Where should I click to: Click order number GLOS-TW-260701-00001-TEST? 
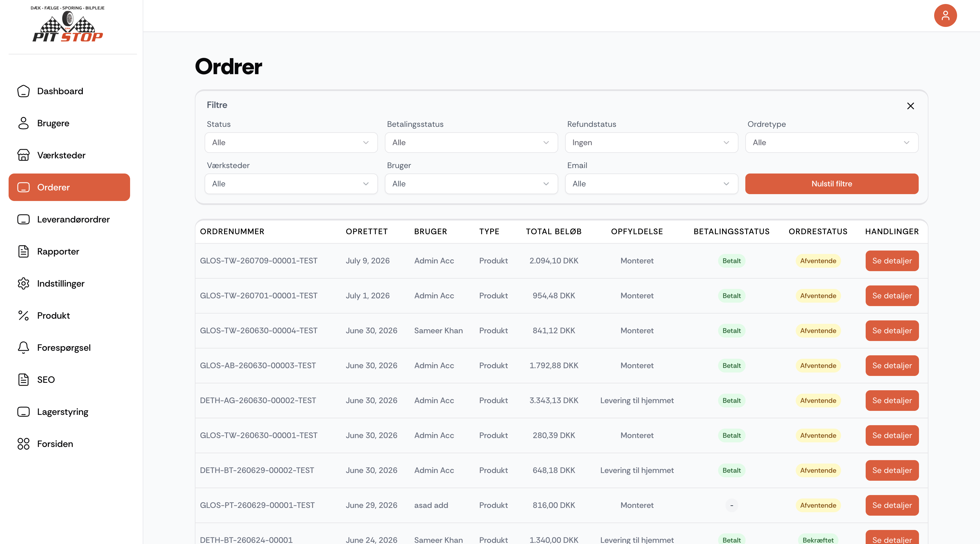(258, 296)
